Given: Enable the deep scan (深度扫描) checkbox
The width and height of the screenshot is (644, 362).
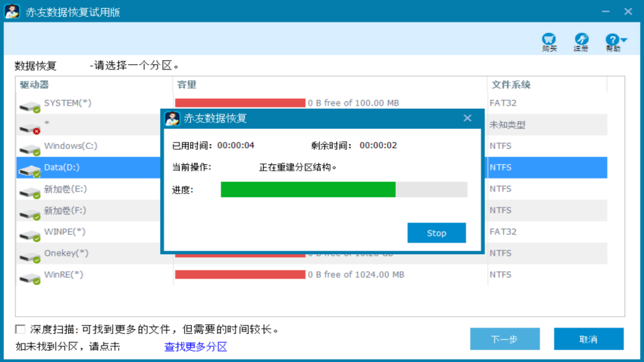Looking at the screenshot, I should [20, 329].
